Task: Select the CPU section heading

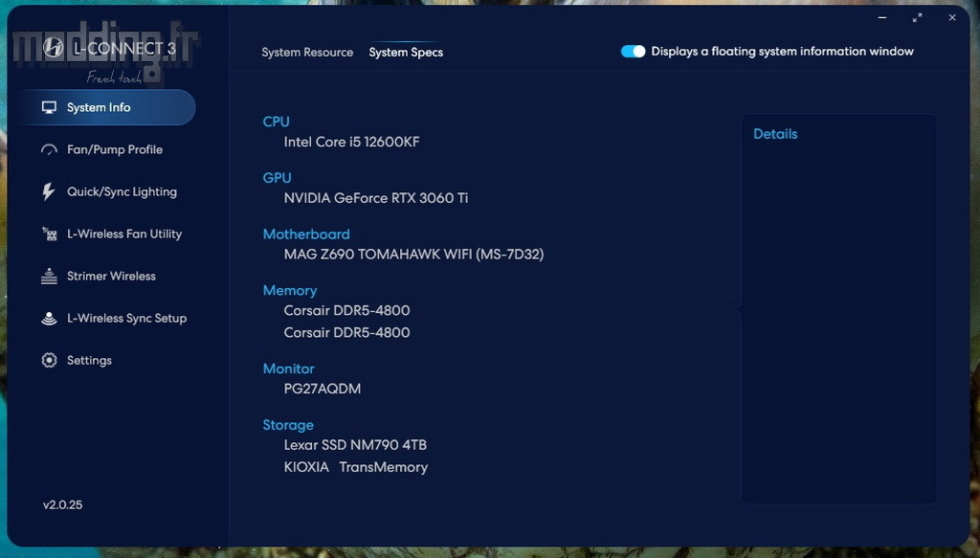Action: [276, 122]
